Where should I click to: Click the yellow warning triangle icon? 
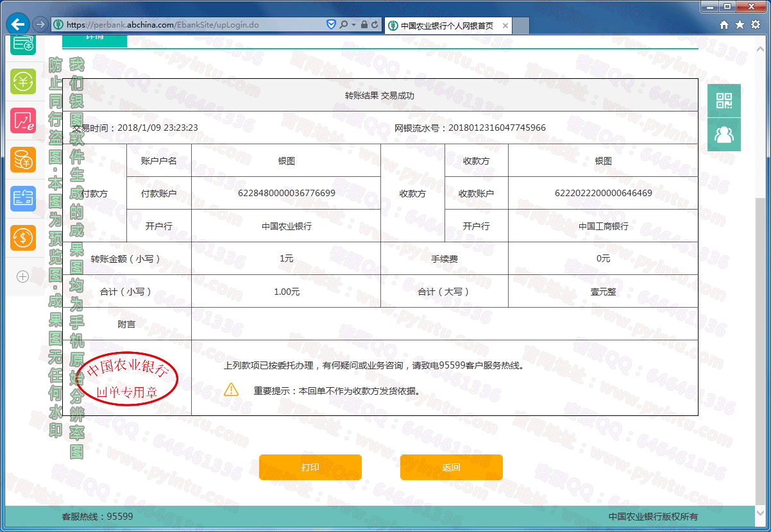point(231,390)
